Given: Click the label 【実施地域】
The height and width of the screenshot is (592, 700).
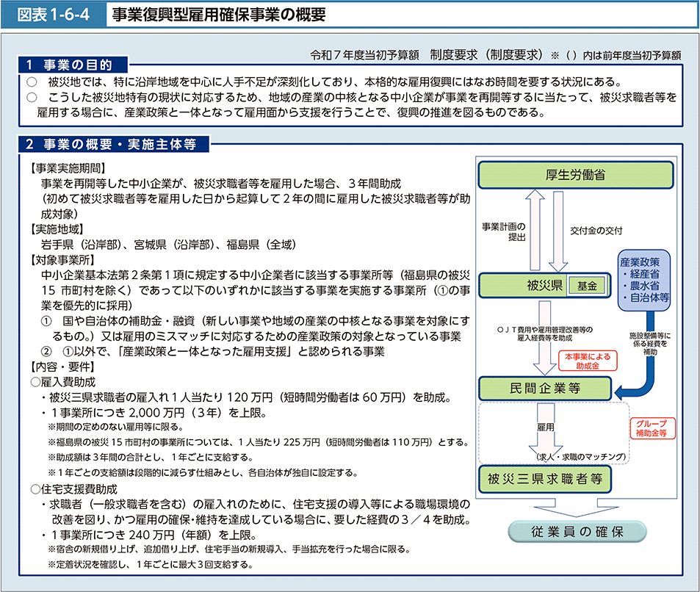Looking at the screenshot, I should click(57, 229).
